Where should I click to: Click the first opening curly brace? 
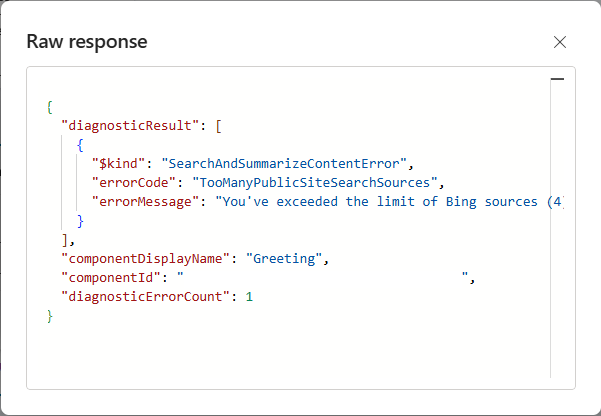pos(49,106)
